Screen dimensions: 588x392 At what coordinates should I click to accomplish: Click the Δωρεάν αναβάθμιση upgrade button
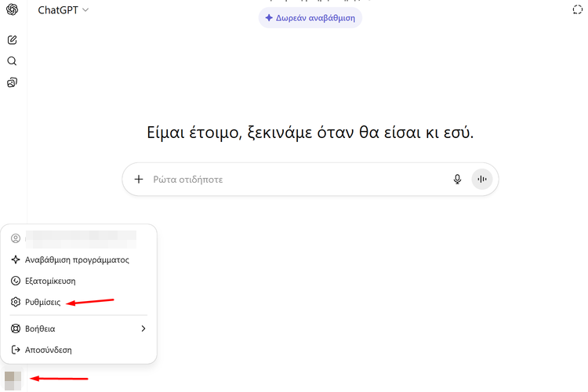[x=310, y=17]
